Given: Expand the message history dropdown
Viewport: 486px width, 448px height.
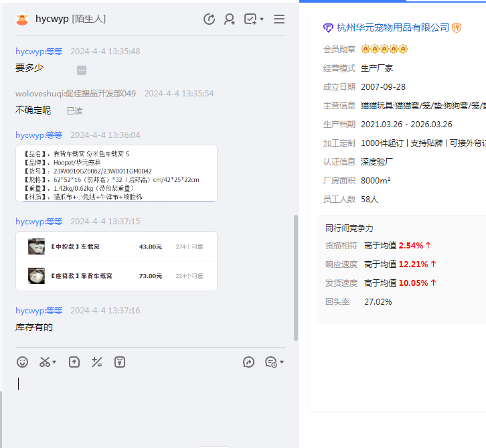Looking at the screenshot, I should pos(281,362).
